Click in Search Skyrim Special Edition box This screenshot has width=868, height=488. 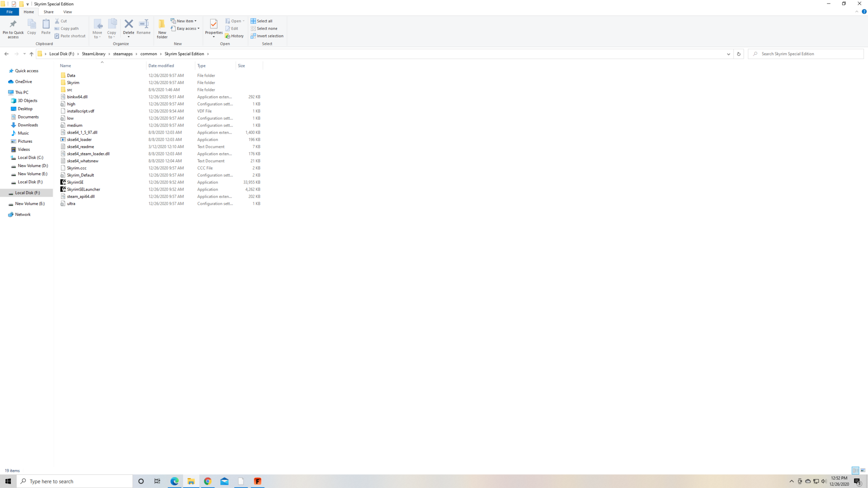pyautogui.click(x=806, y=54)
